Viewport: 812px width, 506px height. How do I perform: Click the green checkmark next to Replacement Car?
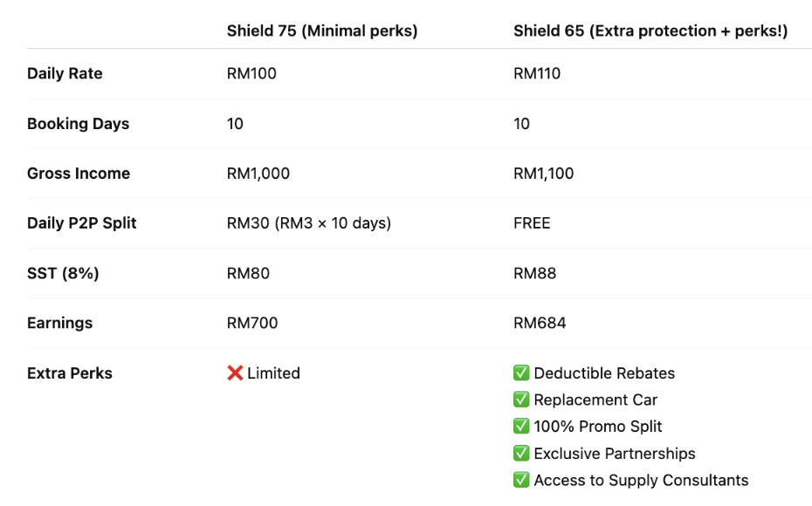(x=521, y=400)
